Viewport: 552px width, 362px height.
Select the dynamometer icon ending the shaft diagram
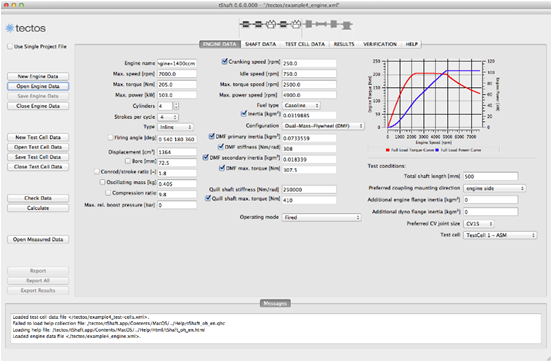click(x=346, y=26)
